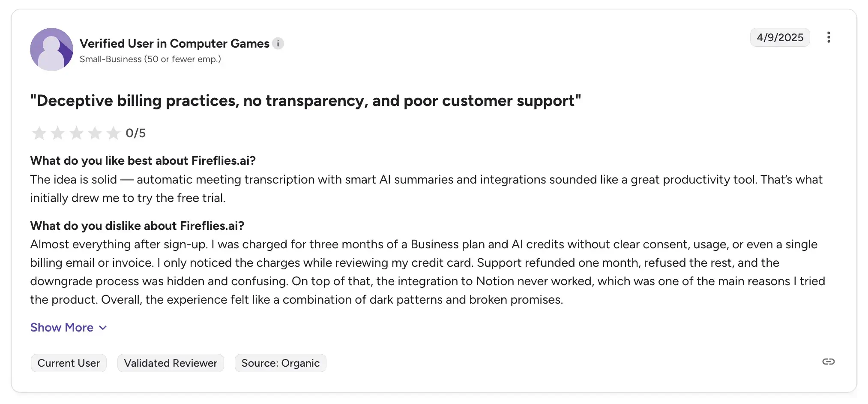Select the Current User tag
The width and height of the screenshot is (868, 404).
(x=68, y=363)
